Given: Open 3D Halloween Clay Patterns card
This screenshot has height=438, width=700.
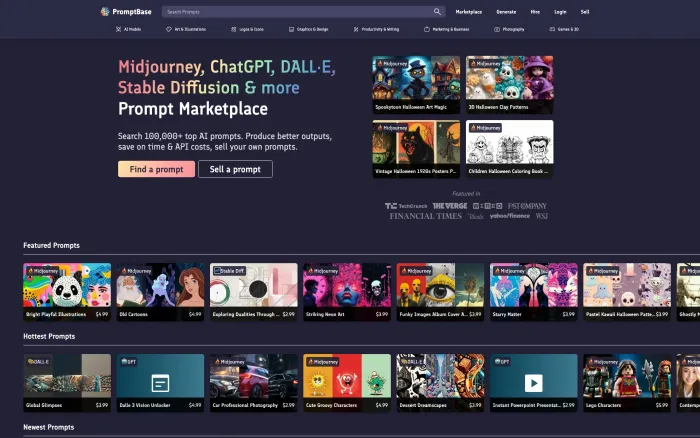Looking at the screenshot, I should click(x=509, y=84).
